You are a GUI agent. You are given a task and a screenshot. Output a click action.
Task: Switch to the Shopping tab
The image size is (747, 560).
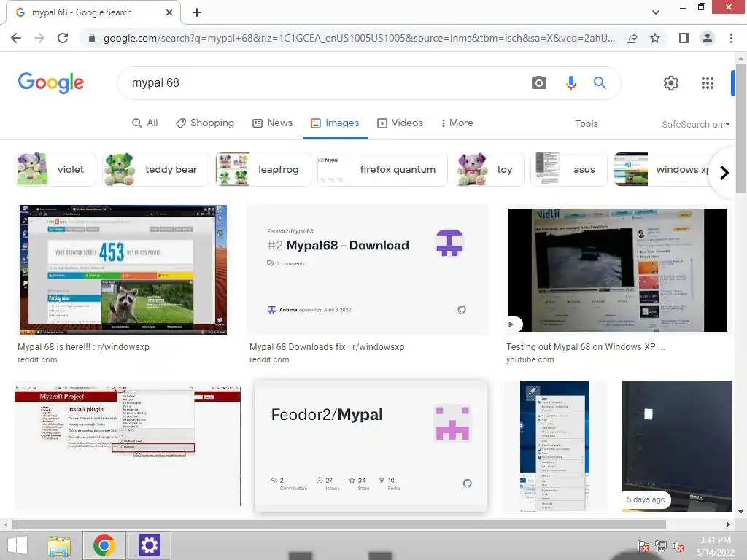pos(205,122)
